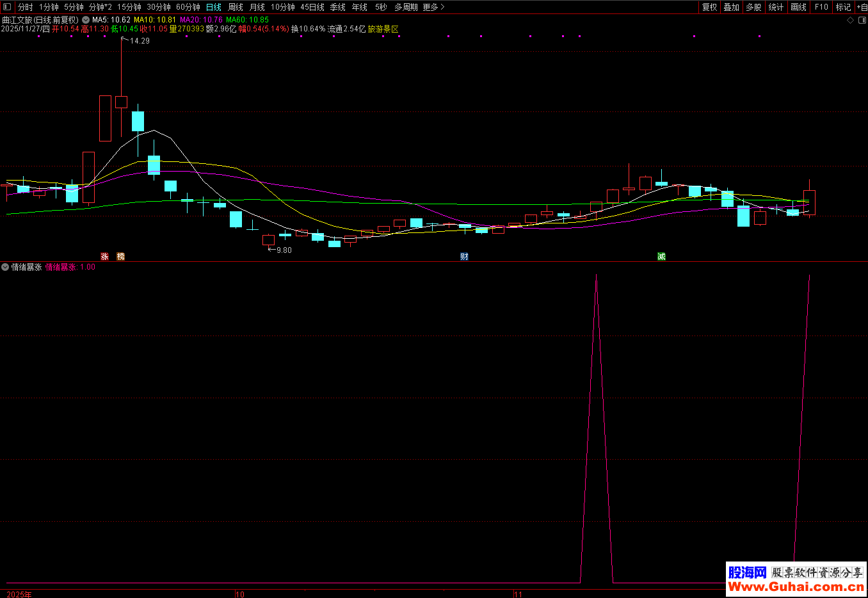Image resolution: width=868 pixels, height=598 pixels.
Task: Click the 财 financial report marker
Action: click(464, 256)
